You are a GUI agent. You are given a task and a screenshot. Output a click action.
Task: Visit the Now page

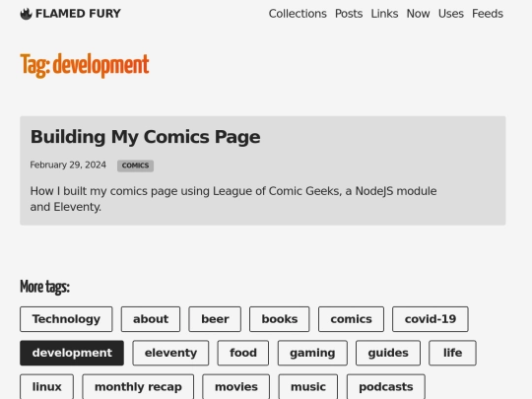point(418,14)
